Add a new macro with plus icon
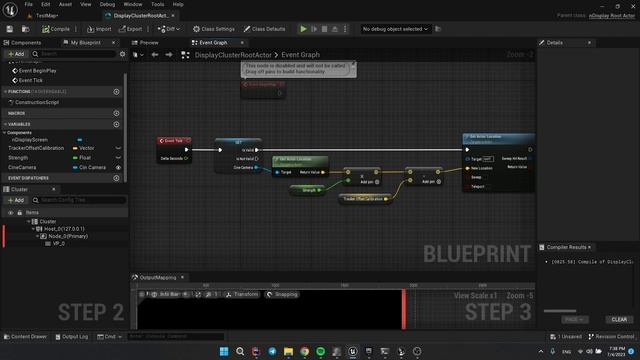The width and height of the screenshot is (640, 360). 116,113
